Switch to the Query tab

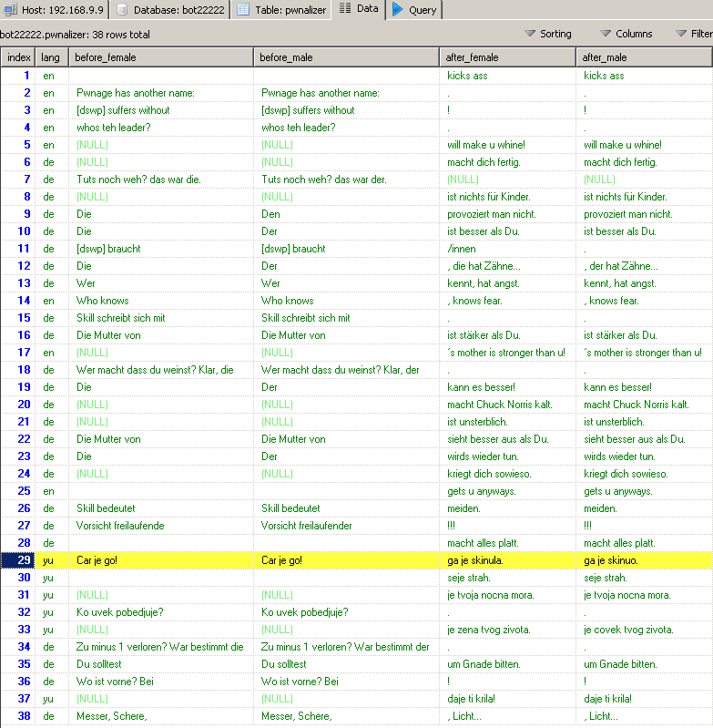[414, 9]
